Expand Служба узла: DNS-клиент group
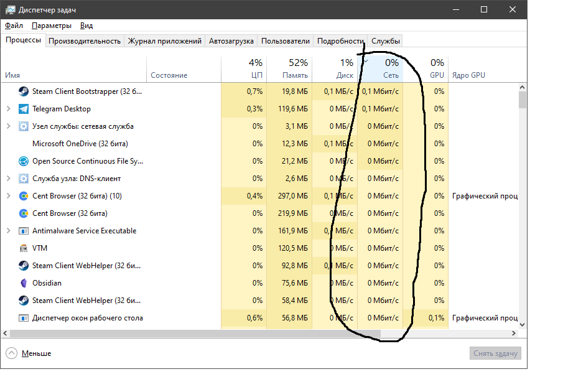This screenshot has width=586, height=392. tap(9, 179)
